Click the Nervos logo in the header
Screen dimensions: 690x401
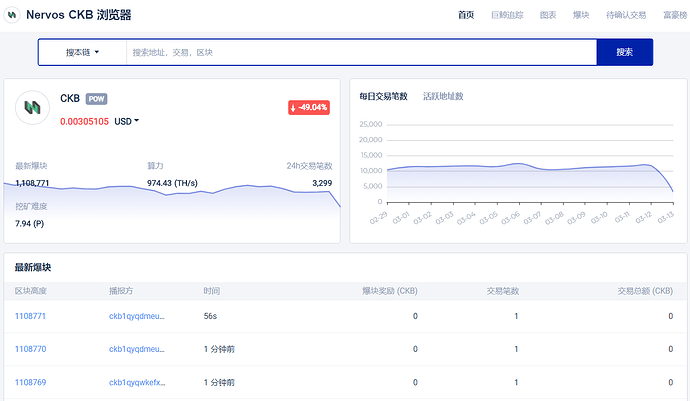point(12,15)
